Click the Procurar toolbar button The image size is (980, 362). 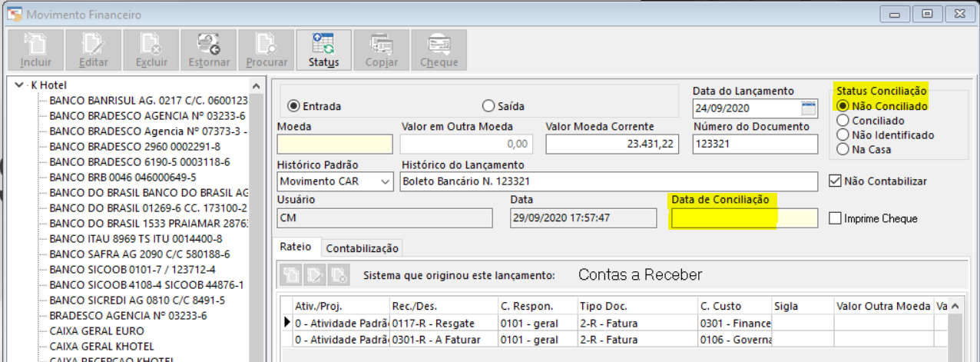(266, 51)
